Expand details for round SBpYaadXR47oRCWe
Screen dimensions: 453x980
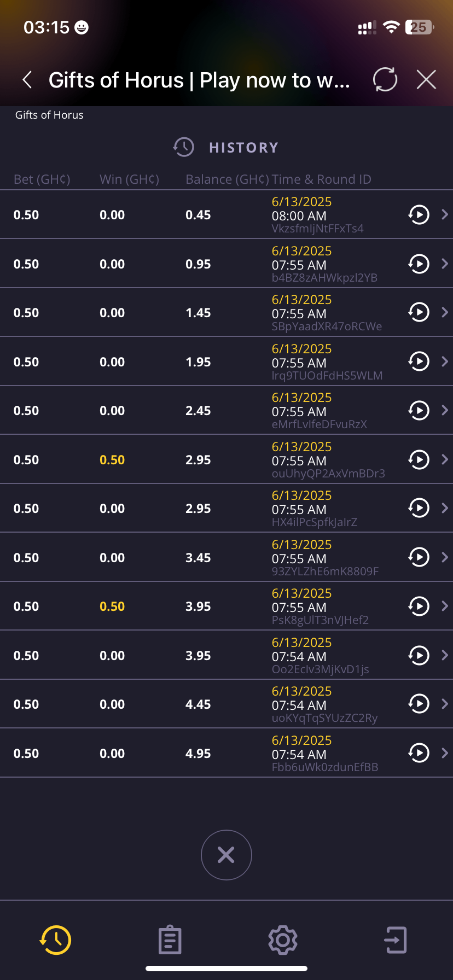tap(445, 312)
